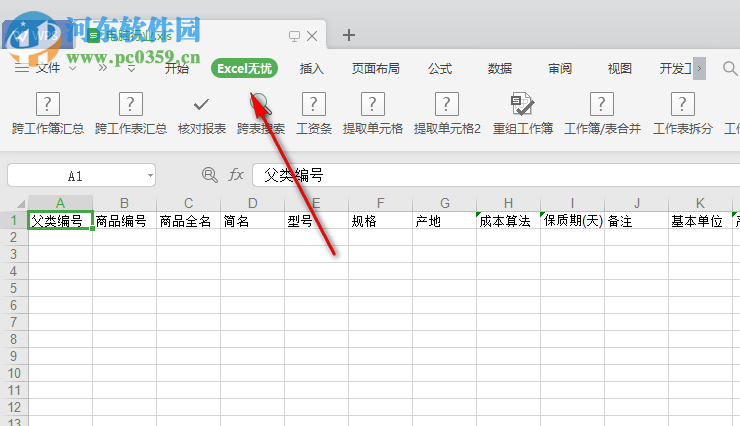Click cell containing 产地
The width and height of the screenshot is (740, 426).
pyautogui.click(x=445, y=220)
